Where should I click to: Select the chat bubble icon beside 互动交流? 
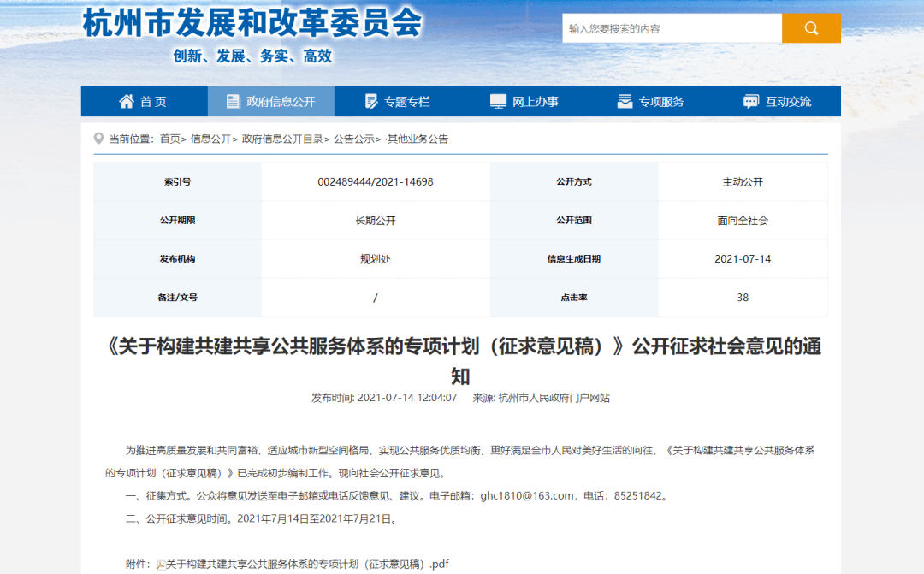[751, 100]
